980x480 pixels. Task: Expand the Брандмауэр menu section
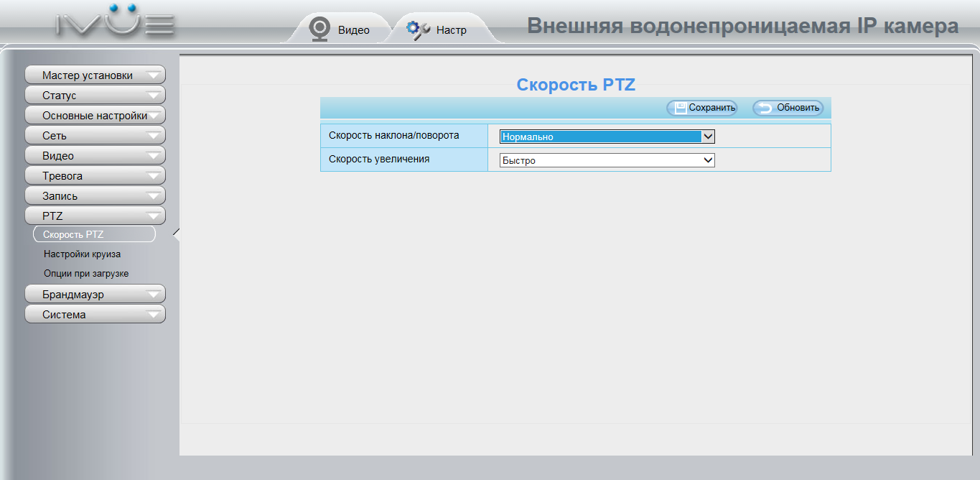coord(95,294)
